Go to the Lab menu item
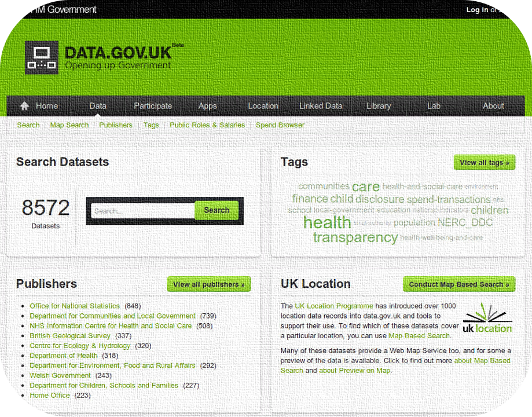 click(434, 106)
